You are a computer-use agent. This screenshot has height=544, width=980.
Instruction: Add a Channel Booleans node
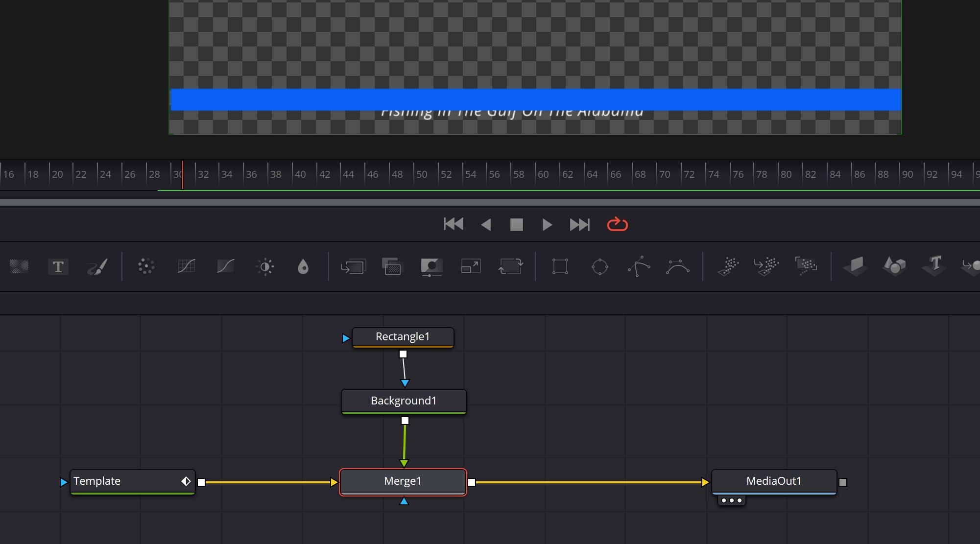point(392,267)
